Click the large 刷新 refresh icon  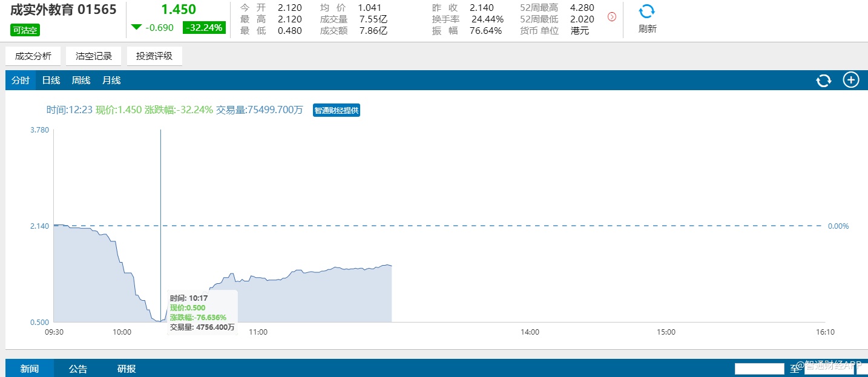(x=647, y=11)
